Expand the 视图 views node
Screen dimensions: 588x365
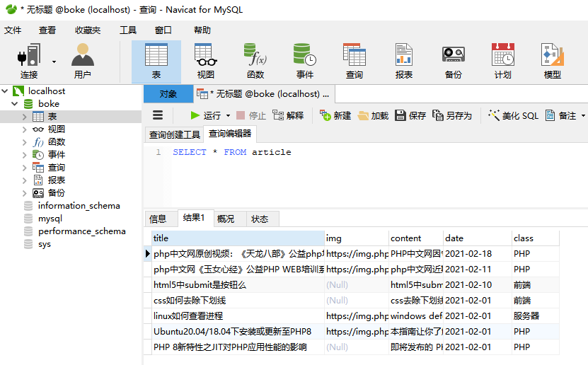pyautogui.click(x=24, y=129)
